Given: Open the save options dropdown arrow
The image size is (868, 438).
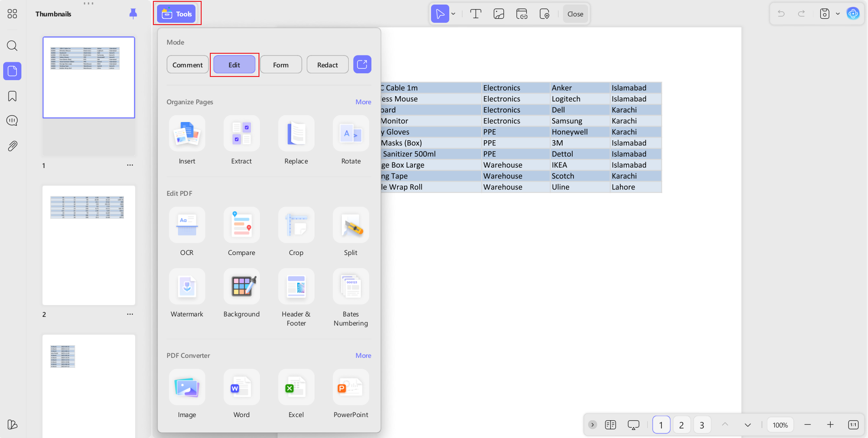Looking at the screenshot, I should pyautogui.click(x=838, y=14).
